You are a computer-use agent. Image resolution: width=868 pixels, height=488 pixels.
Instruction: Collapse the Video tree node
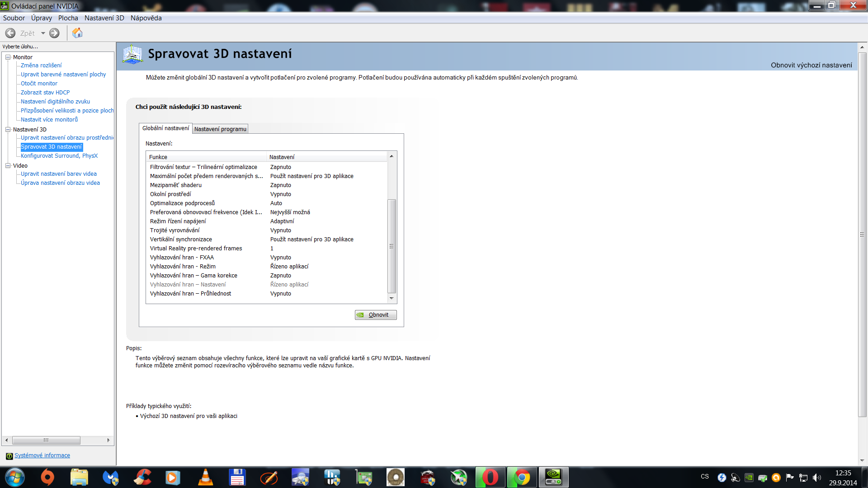point(8,165)
